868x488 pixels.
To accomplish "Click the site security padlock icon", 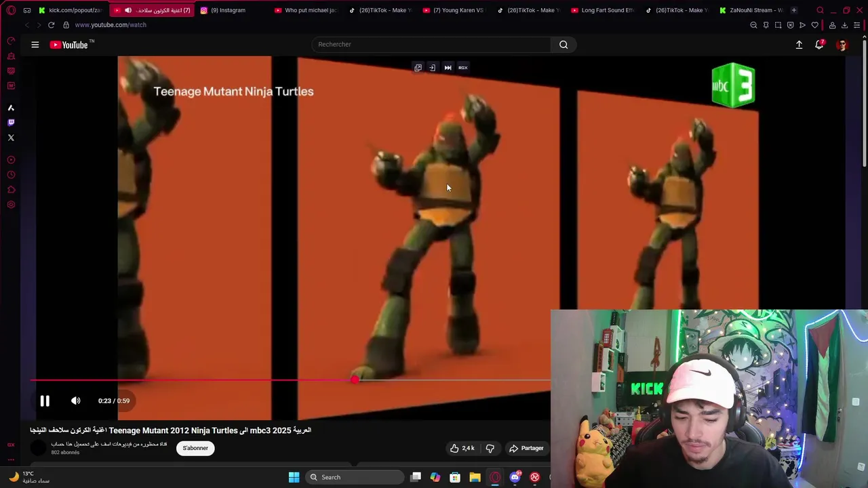I will pyautogui.click(x=66, y=25).
